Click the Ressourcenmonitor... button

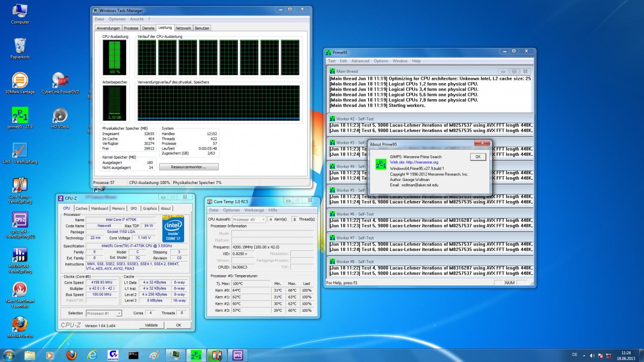(x=188, y=167)
